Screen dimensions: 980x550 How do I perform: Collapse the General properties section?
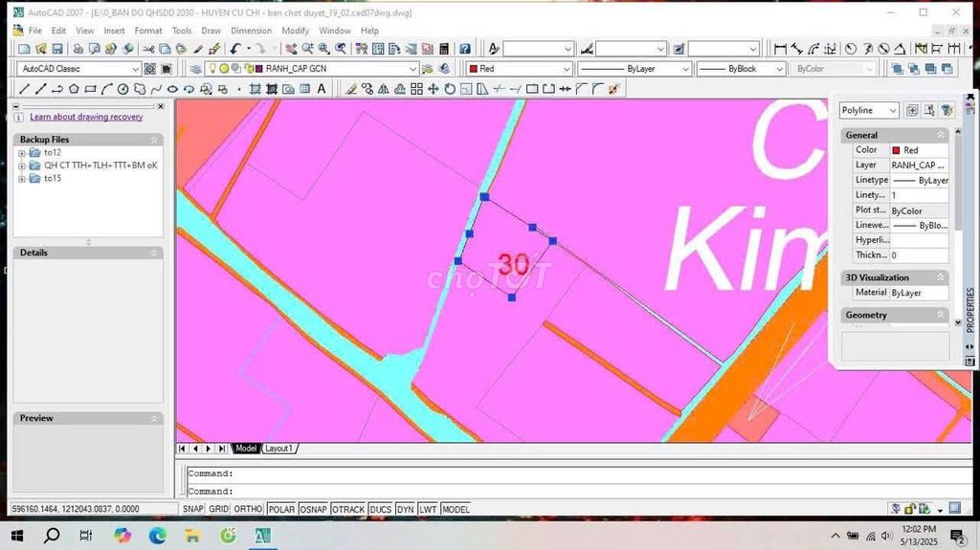coord(941,136)
